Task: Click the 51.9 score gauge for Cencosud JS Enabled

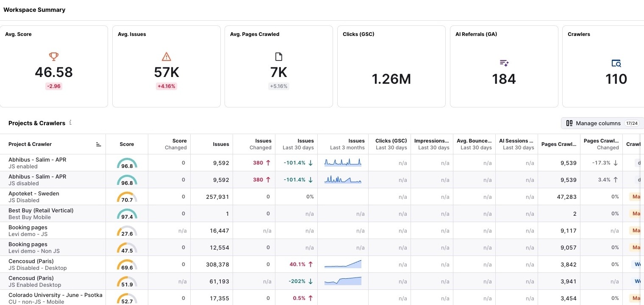Action: coord(127,281)
